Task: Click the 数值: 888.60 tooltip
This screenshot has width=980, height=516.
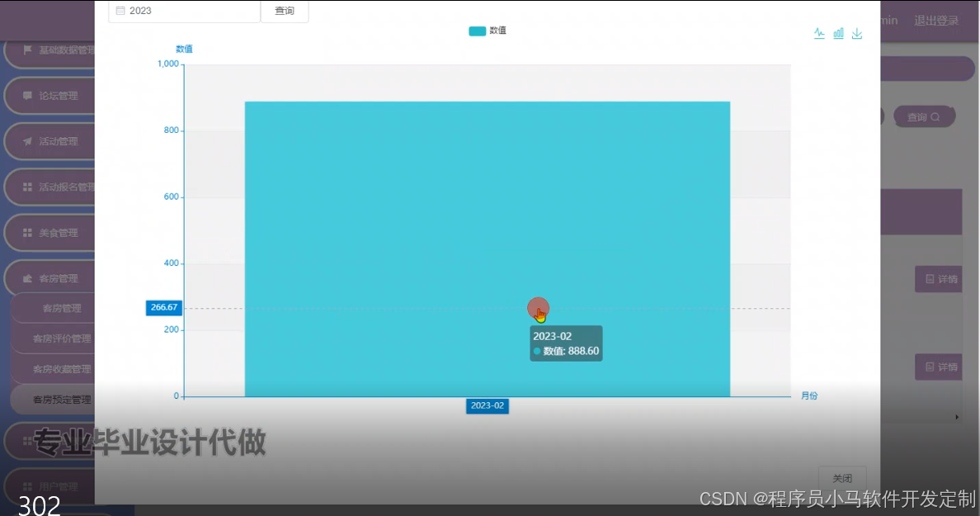Action: click(x=566, y=343)
